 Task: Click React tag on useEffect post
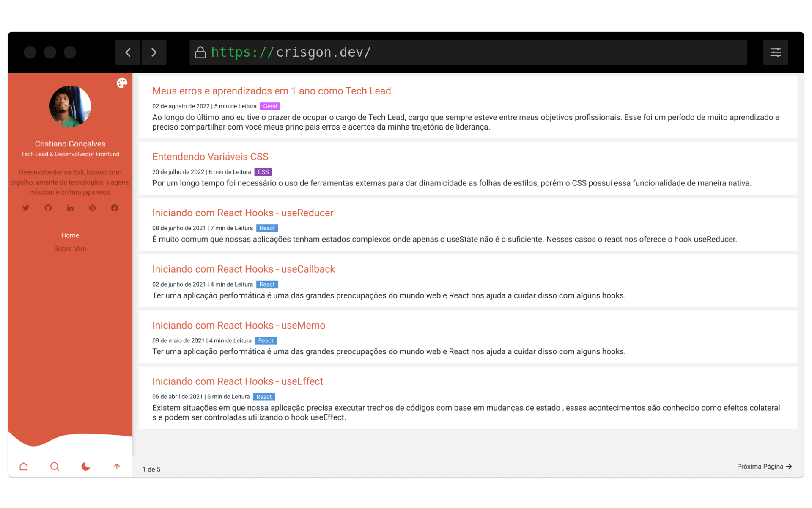pyautogui.click(x=264, y=397)
